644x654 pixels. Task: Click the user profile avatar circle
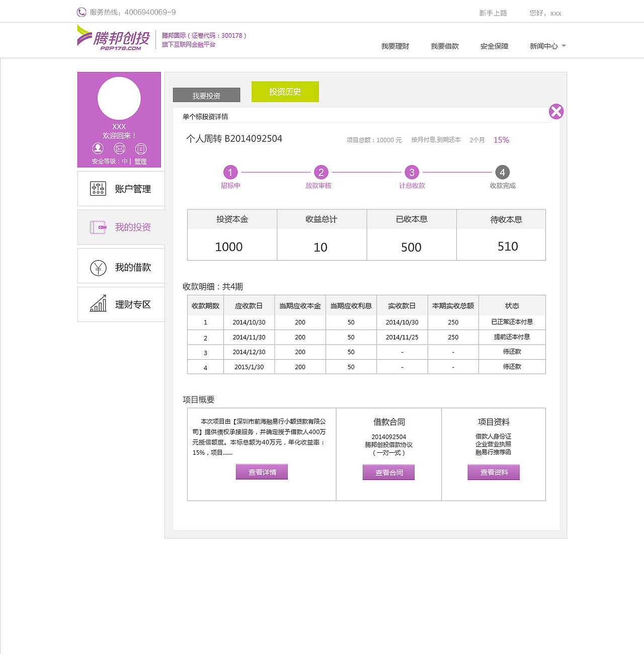[119, 98]
